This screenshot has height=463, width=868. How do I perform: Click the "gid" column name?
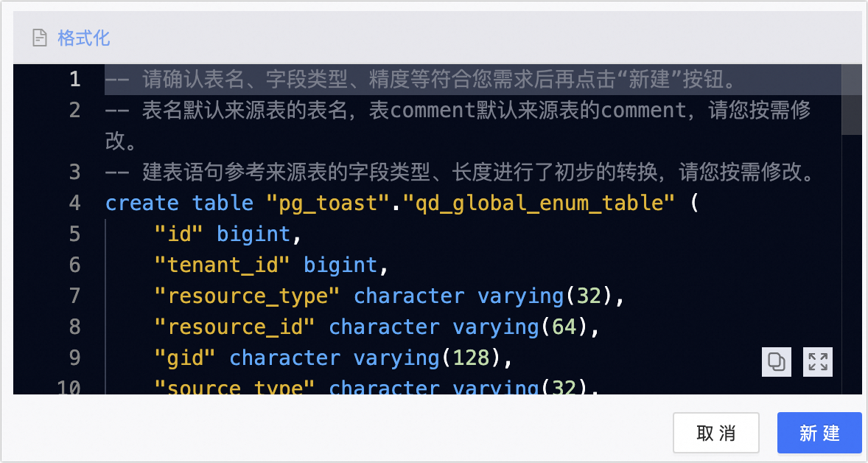pyautogui.click(x=185, y=358)
